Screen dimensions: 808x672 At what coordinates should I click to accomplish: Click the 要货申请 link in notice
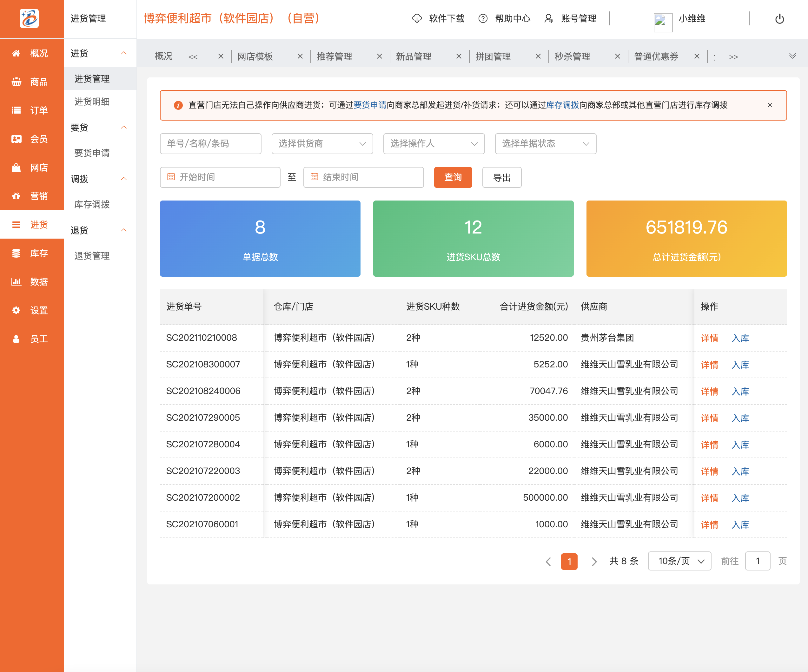click(x=369, y=105)
